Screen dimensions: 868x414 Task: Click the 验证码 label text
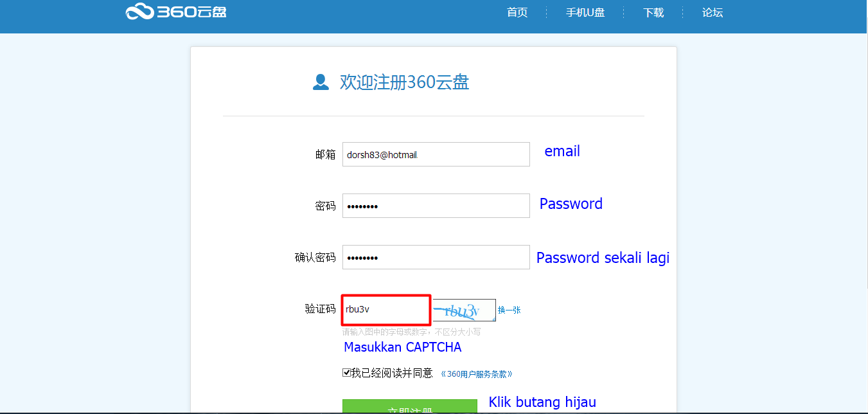[320, 309]
